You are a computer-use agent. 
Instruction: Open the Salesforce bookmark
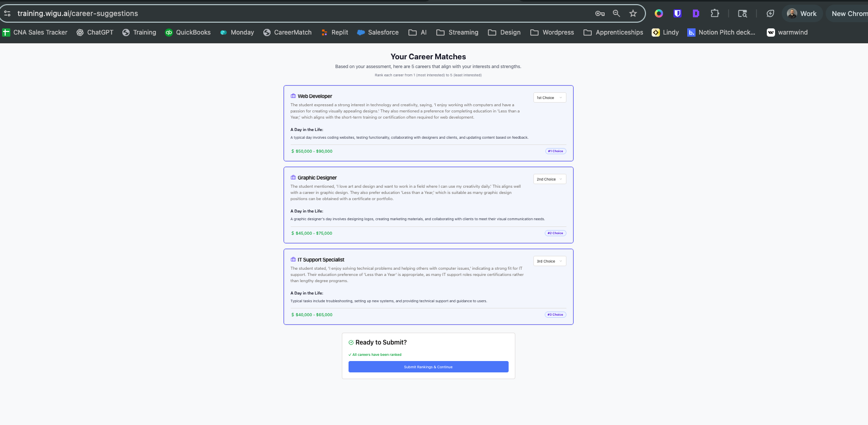click(377, 32)
